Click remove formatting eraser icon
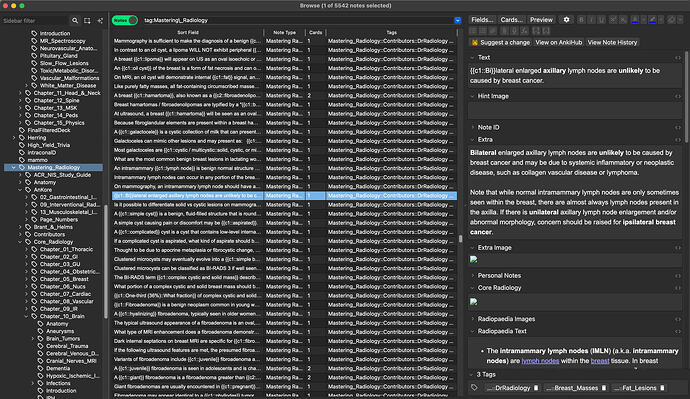Image resolution: width=690 pixels, height=399 pixels. [x=671, y=20]
